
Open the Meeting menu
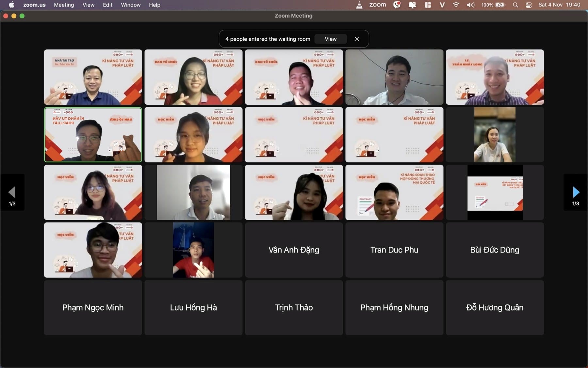(64, 5)
